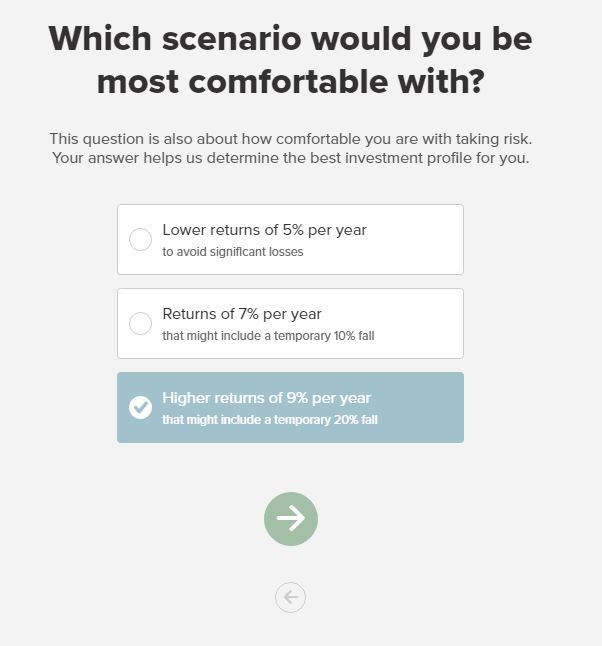Click the 'comfortable you are with taking risk' sentence
The height and width of the screenshot is (646, 602).
click(x=404, y=139)
